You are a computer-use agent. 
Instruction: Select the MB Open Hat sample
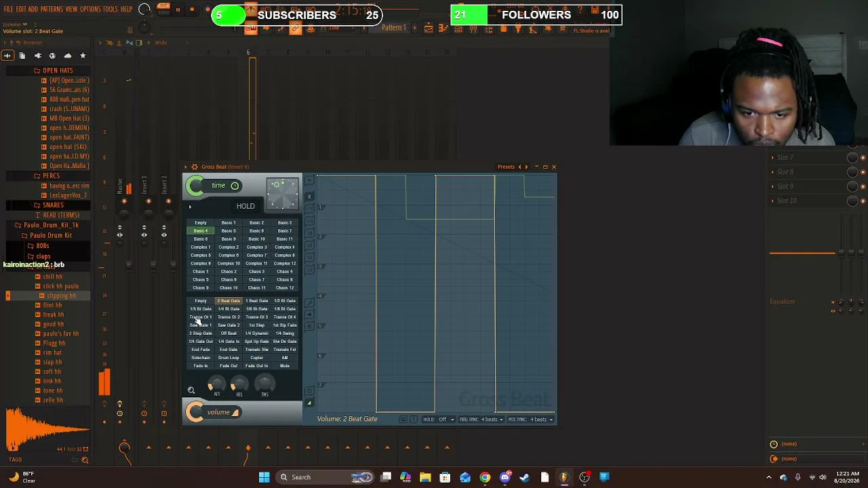click(x=69, y=119)
